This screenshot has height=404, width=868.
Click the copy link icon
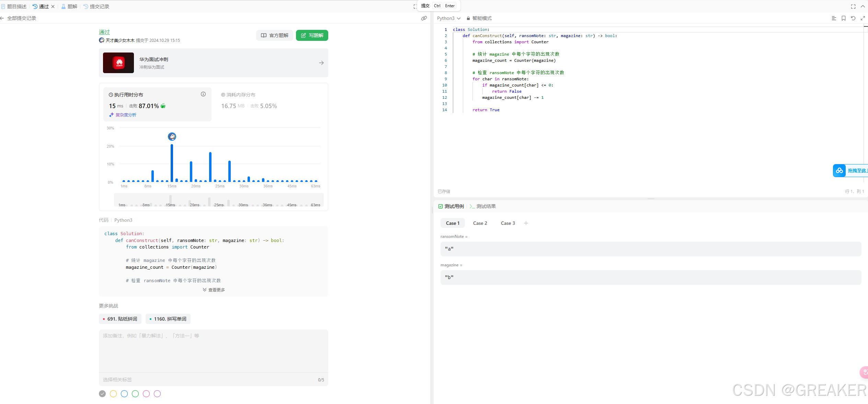click(x=424, y=18)
